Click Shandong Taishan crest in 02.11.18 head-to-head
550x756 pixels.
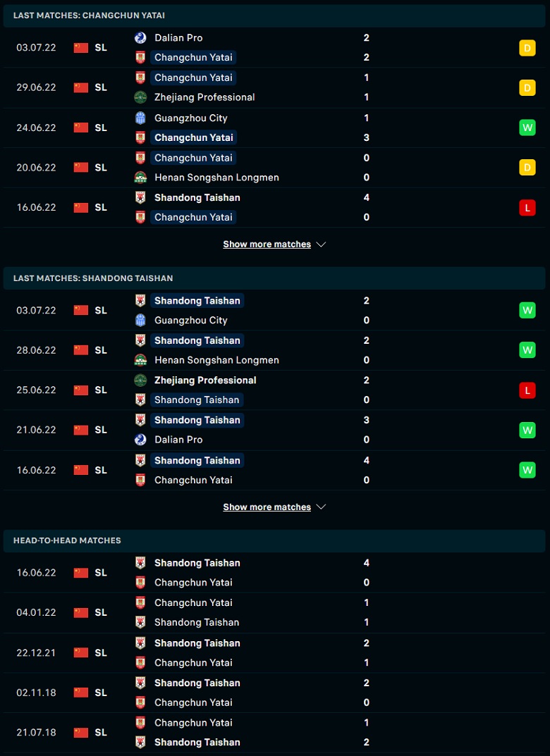[140, 683]
